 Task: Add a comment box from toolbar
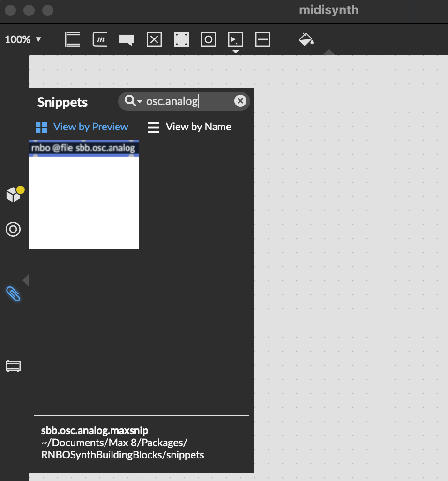pos(127,40)
